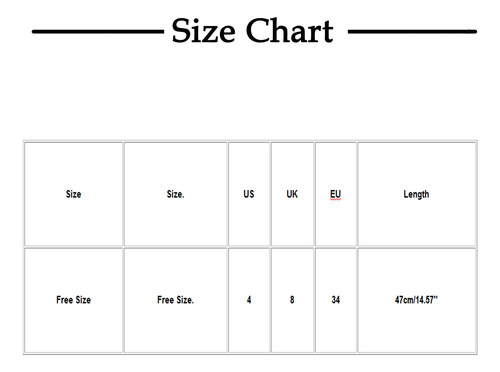Image resolution: width=500 pixels, height=372 pixels.
Task: Select the 'Free Size' cell in first column
Action: click(74, 300)
